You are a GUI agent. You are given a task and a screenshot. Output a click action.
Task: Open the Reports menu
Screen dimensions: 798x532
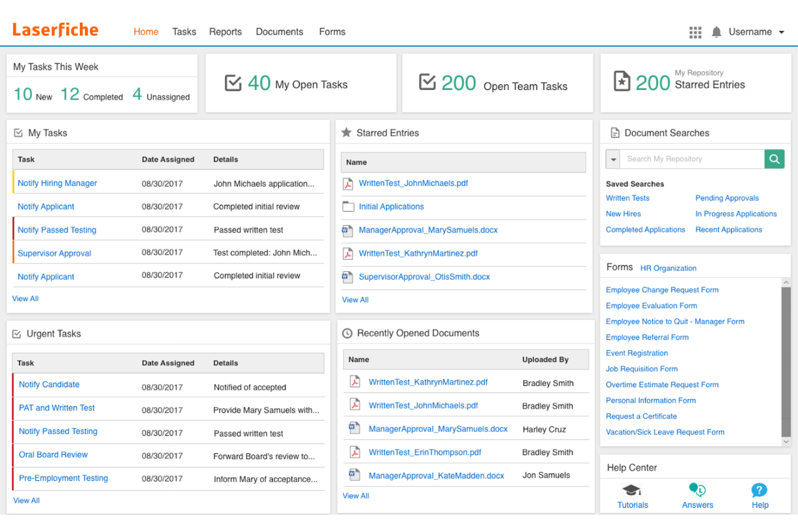pyautogui.click(x=225, y=32)
